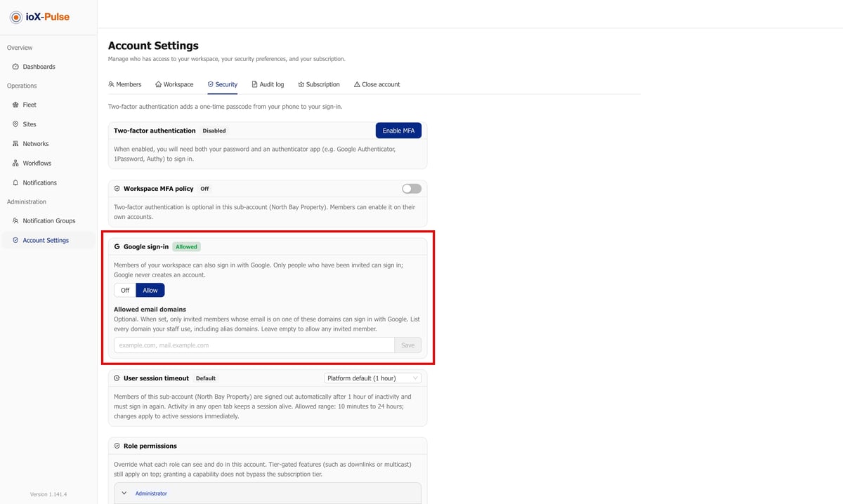The height and width of the screenshot is (504, 843).
Task: Open the Platform default (1 hour) dropdown
Action: tap(372, 378)
